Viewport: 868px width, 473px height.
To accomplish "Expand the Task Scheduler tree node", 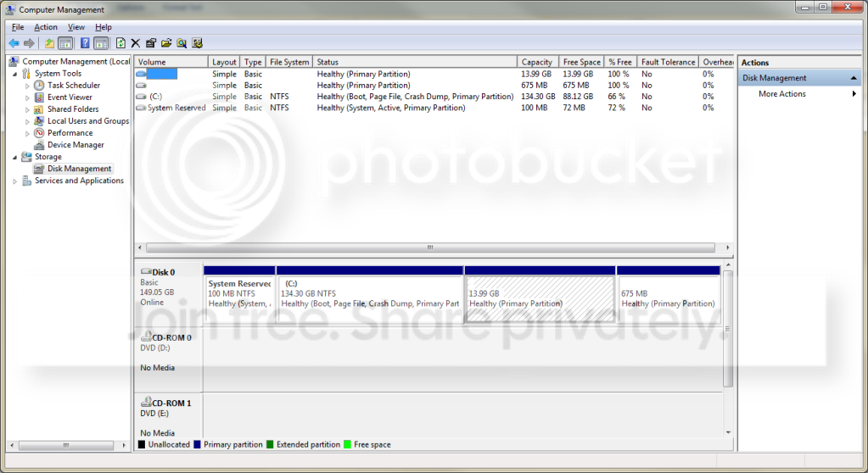I will coord(27,86).
